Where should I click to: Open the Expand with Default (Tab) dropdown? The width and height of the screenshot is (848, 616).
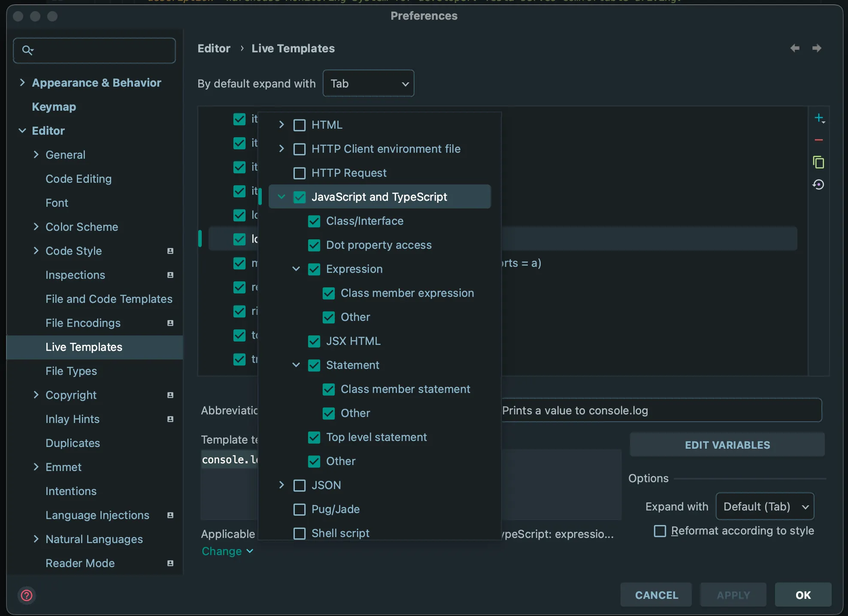tap(765, 507)
